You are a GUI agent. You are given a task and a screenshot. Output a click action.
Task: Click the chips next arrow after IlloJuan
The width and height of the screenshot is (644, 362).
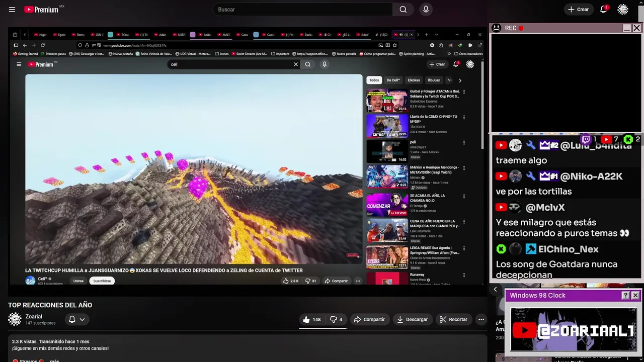pos(460,80)
